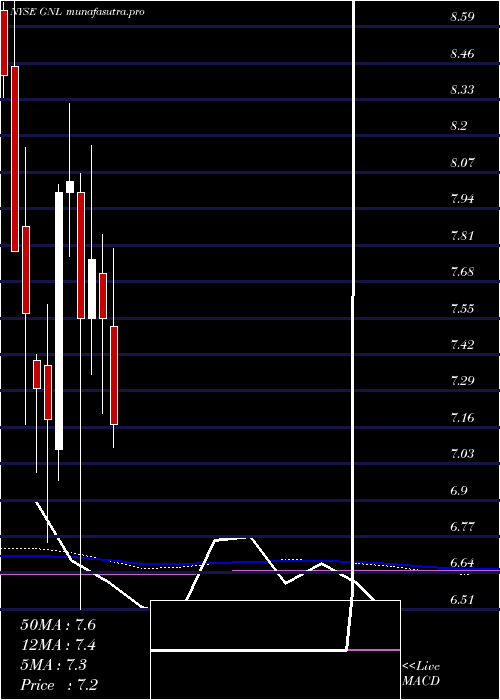
Task: Click the 8.59 price axis label
Action: pos(462,17)
